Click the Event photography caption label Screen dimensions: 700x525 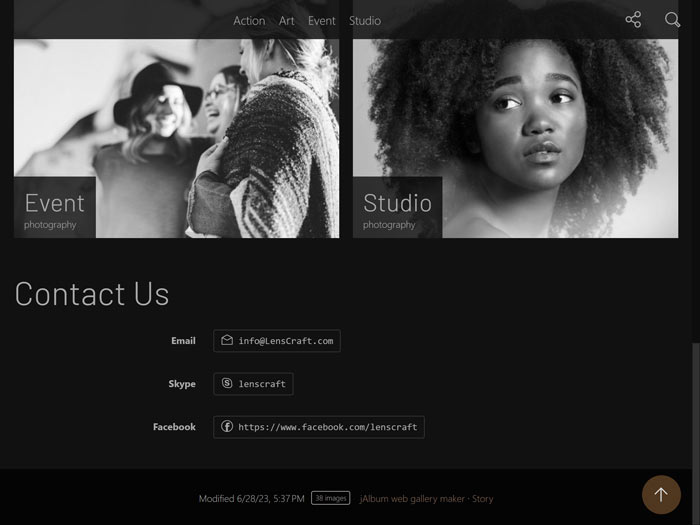click(x=54, y=210)
